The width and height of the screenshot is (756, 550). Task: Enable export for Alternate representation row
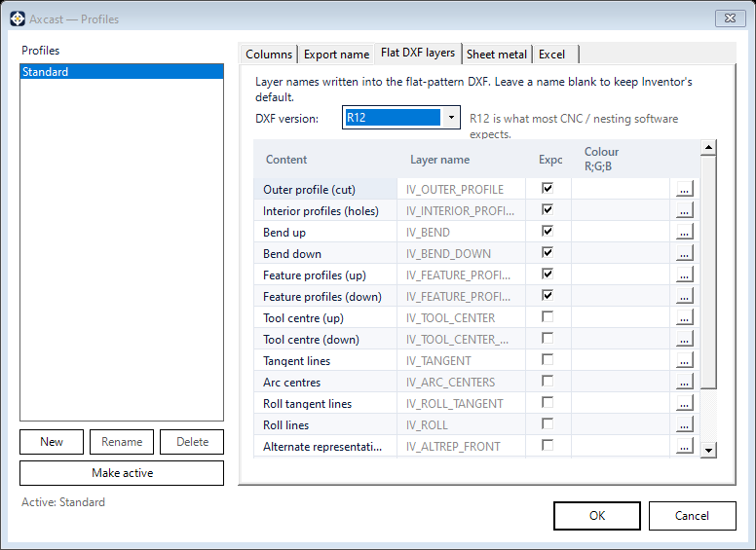pyautogui.click(x=548, y=445)
